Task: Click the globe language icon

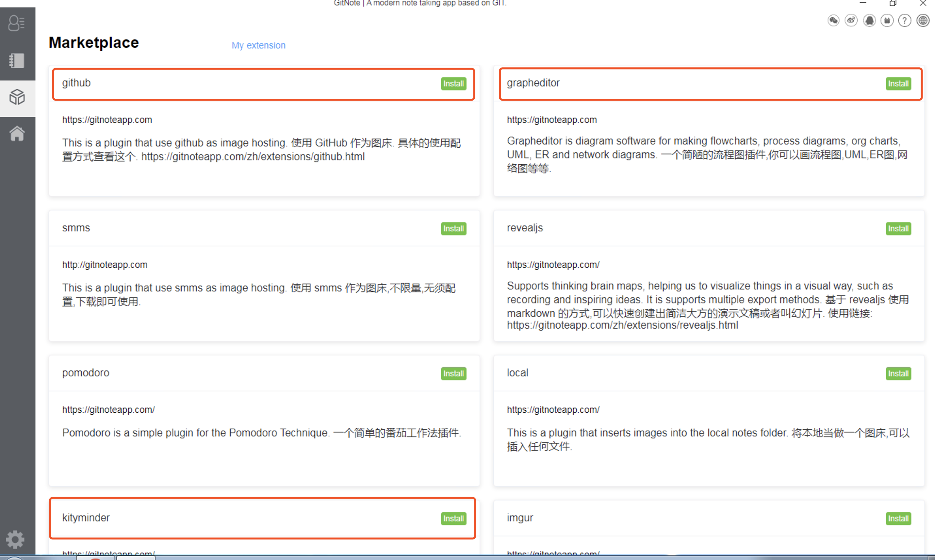Action: click(x=923, y=20)
